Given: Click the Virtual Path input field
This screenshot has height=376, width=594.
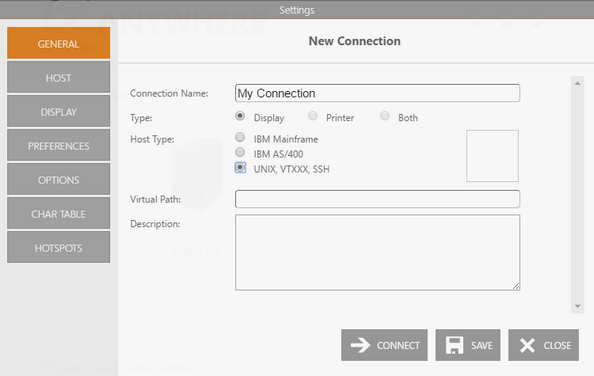Looking at the screenshot, I should coord(377,199).
